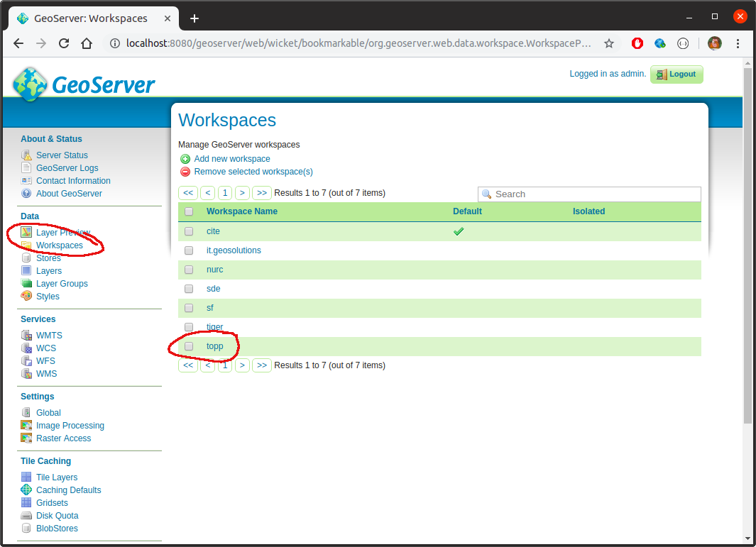Viewport: 756px width, 547px height.
Task: Click the red Remove selected workspace icon
Action: pos(185,172)
